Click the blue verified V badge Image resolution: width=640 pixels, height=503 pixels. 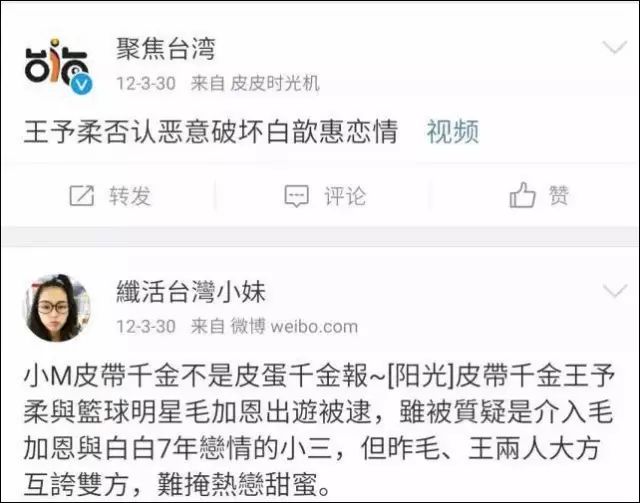82,85
